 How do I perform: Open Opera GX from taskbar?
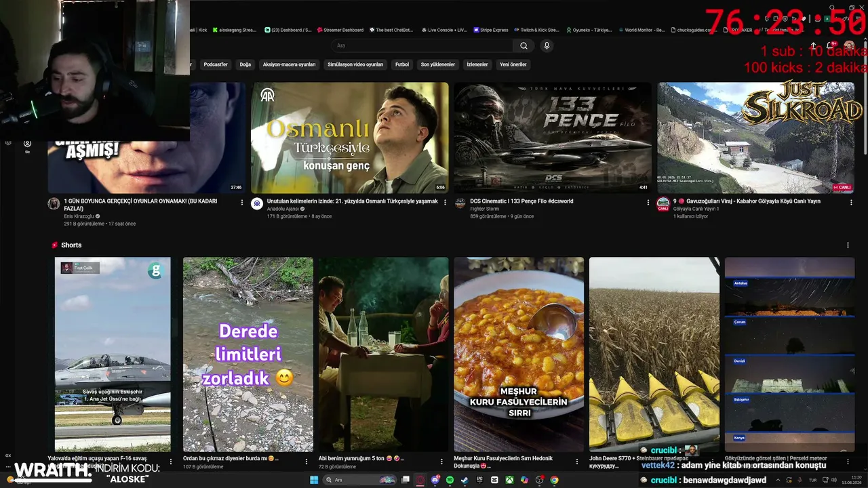click(x=420, y=480)
